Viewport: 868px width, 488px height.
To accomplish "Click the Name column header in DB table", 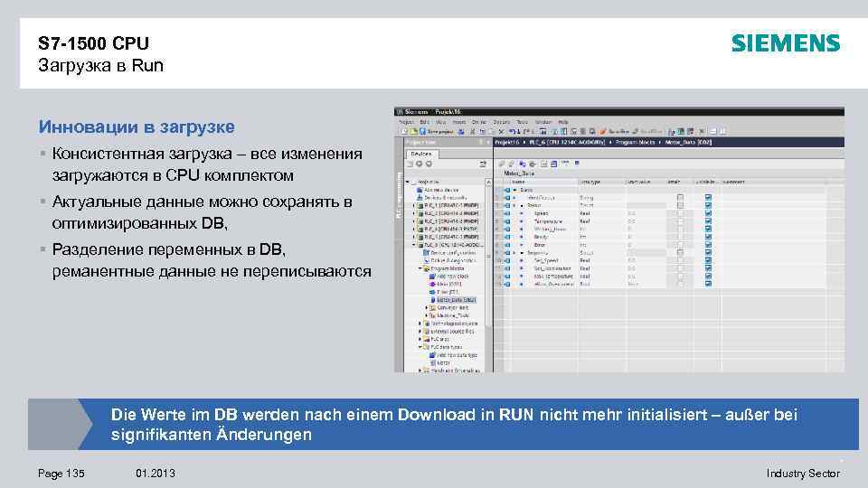I will pyautogui.click(x=543, y=182).
